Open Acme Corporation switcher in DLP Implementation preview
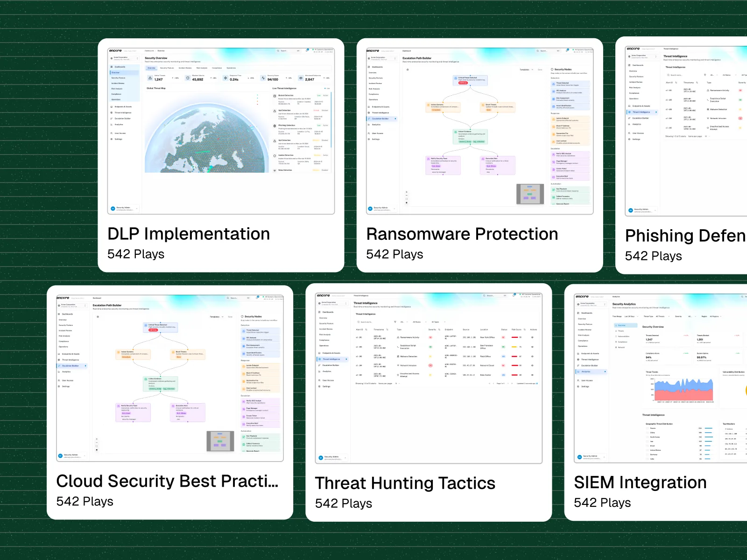 coord(125,58)
